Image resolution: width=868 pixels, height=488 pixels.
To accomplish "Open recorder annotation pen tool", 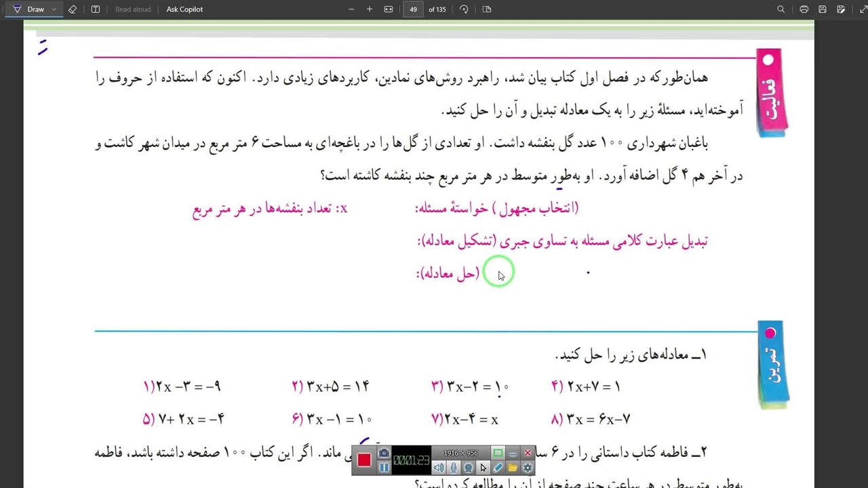I will (x=498, y=468).
